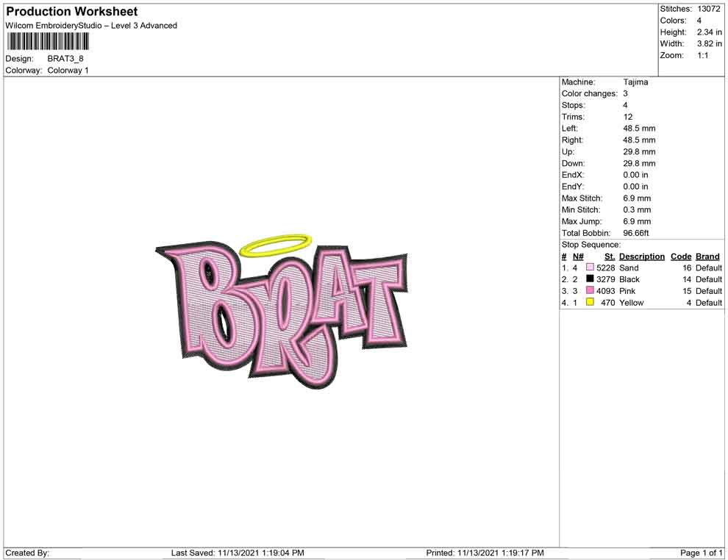Screen dimensions: 728x560
Task: Click the Machine value Tajima
Action: (x=635, y=82)
